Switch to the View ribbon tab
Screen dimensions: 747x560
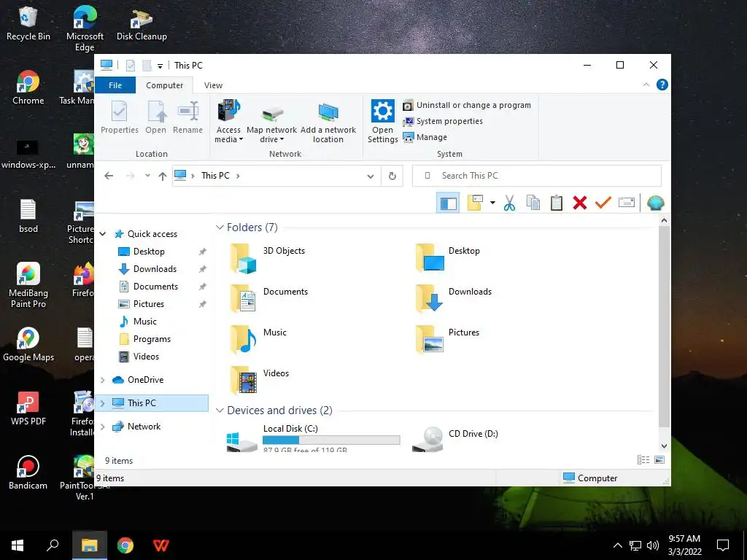click(x=213, y=85)
